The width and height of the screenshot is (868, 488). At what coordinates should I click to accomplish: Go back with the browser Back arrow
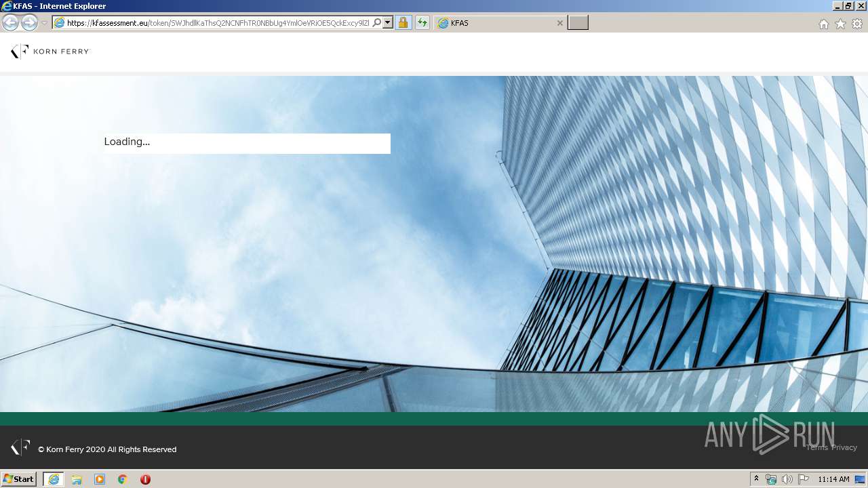pos(11,23)
